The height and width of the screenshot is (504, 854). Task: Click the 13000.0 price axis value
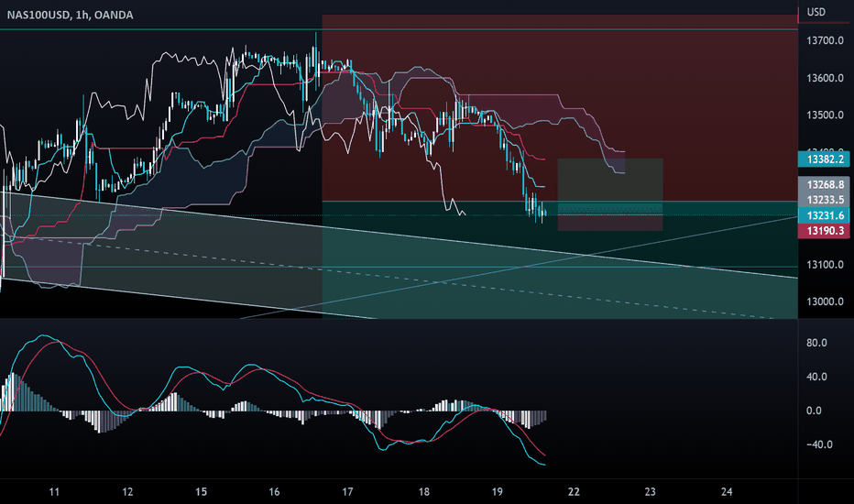click(825, 301)
